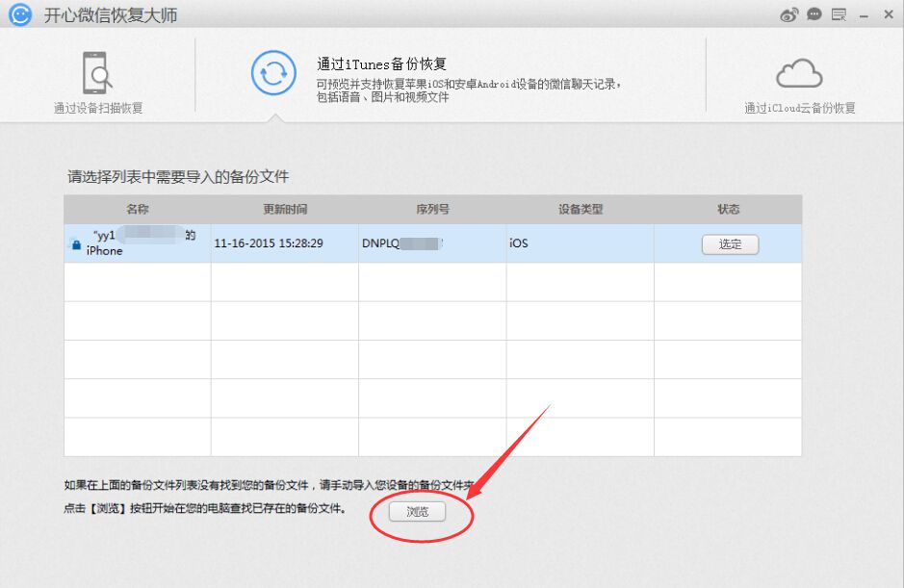Click the 序列号 column header
This screenshot has width=904, height=588.
(432, 209)
